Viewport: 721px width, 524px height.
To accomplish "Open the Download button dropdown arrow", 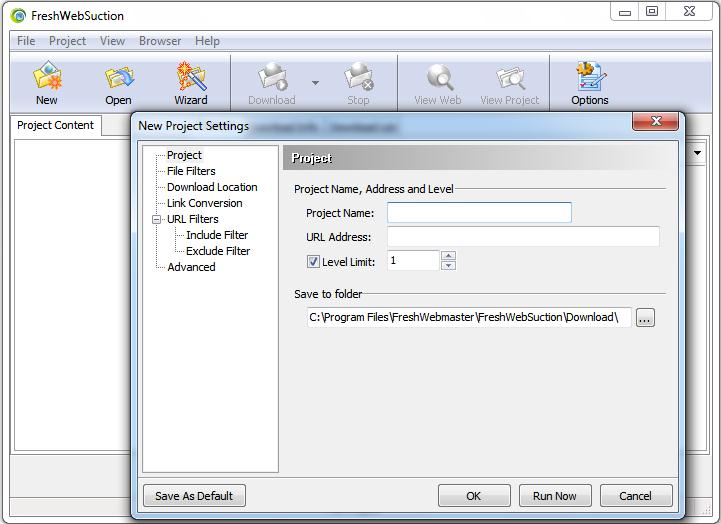I will click(315, 83).
